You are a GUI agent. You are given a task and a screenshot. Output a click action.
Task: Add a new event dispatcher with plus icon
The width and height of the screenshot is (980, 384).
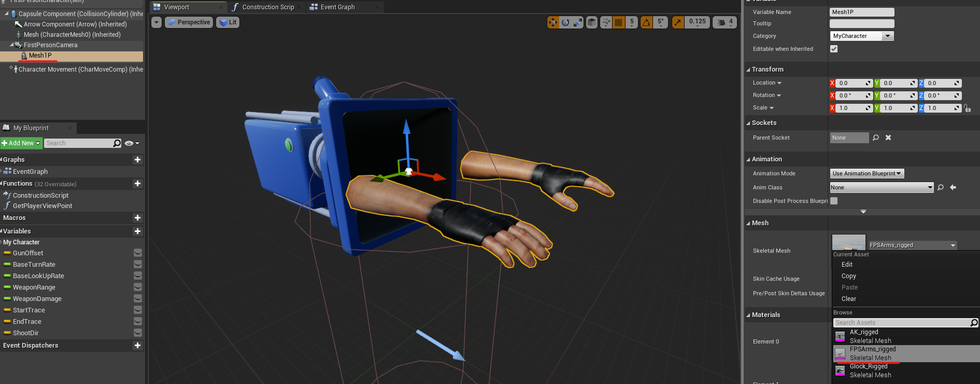tap(137, 346)
